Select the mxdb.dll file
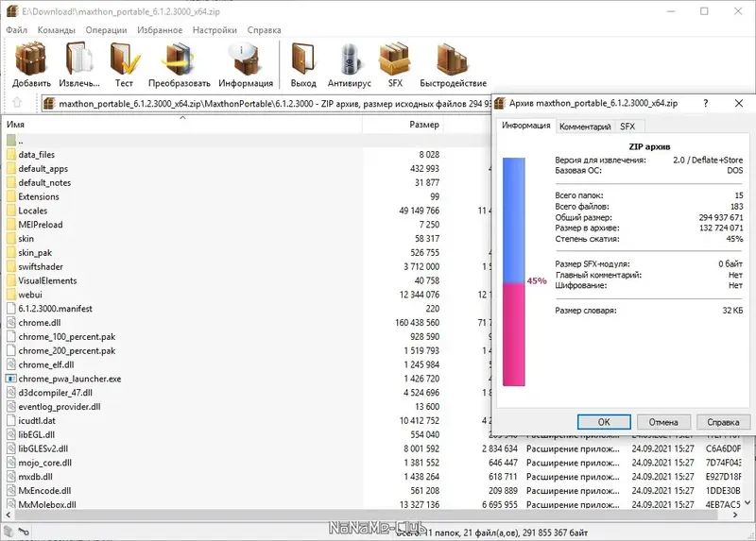The image size is (756, 541). click(35, 477)
